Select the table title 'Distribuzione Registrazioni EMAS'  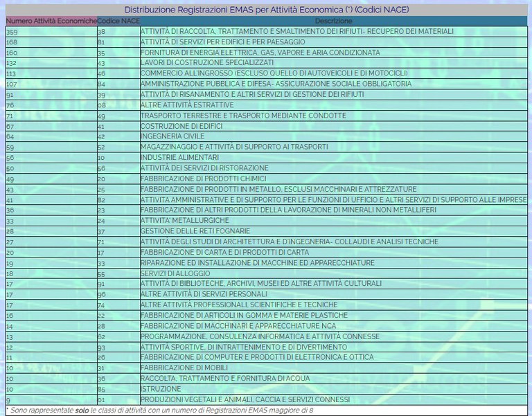[x=266, y=10]
